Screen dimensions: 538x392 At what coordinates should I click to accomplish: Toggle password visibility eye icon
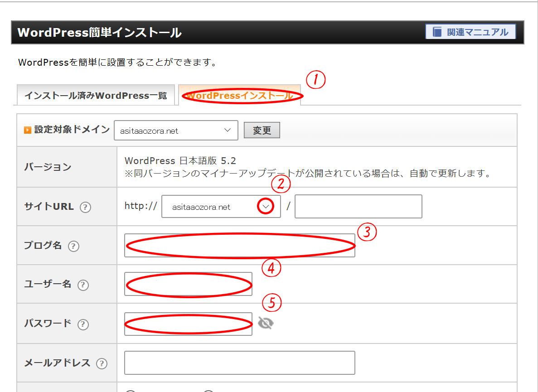click(266, 323)
